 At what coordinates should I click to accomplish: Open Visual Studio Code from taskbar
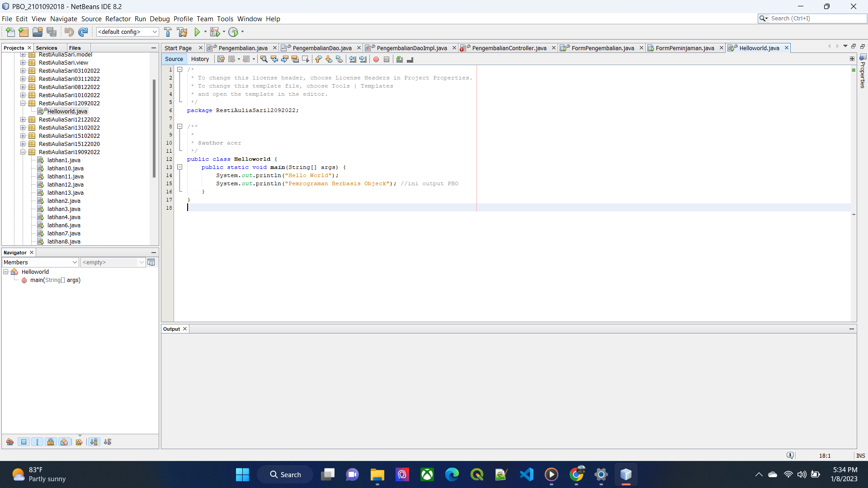point(526,474)
